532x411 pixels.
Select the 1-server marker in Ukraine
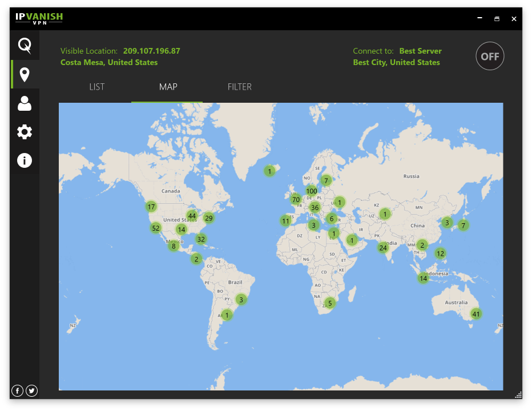339,202
